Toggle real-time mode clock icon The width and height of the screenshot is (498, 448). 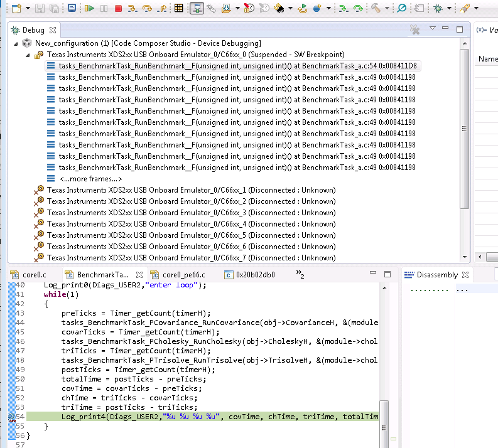click(x=249, y=8)
